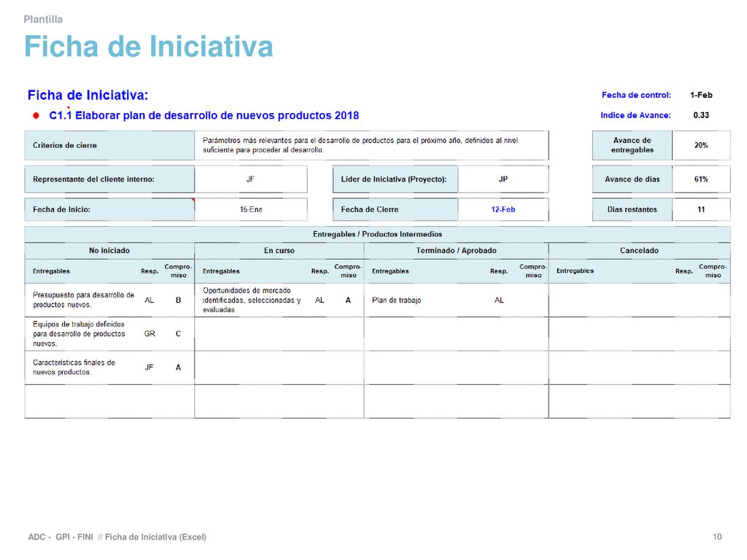Screen dimensions: 747x560
Task: Click footer 'ADC - GPI - FINI // Ficha de Iniciativa (Excel)'
Action: [x=117, y=537]
